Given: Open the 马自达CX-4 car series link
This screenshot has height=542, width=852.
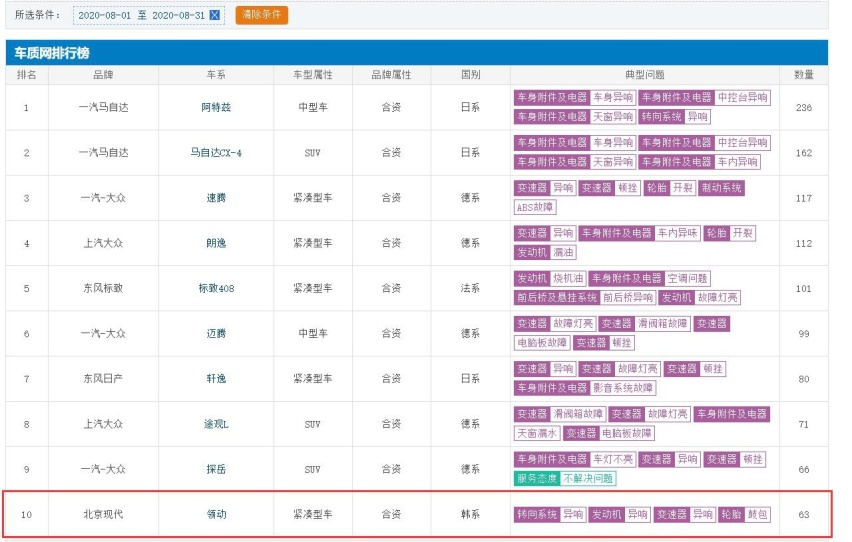Looking at the screenshot, I should point(216,153).
